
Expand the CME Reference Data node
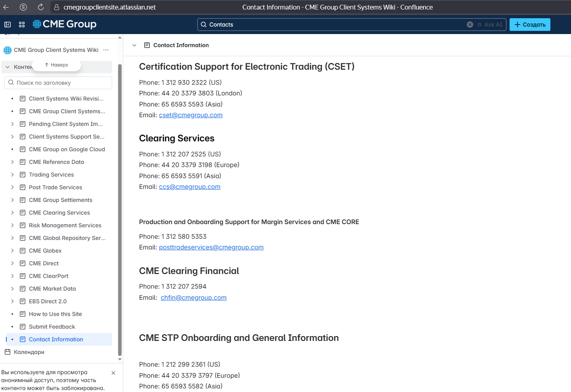click(x=12, y=162)
